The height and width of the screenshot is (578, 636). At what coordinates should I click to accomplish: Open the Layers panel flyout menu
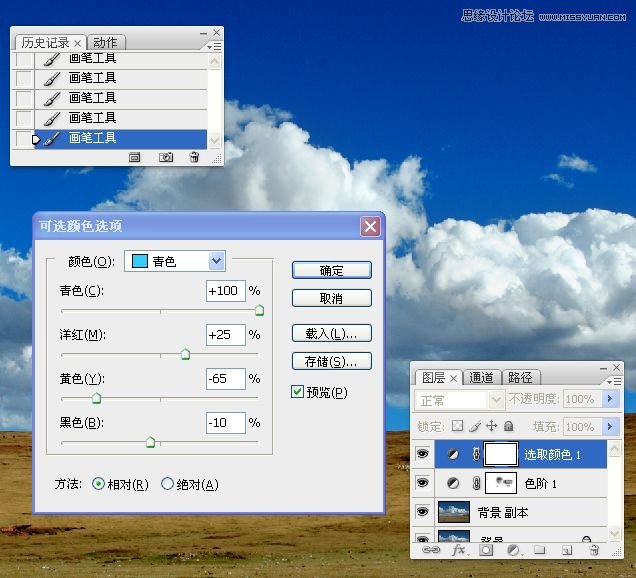pyautogui.click(x=614, y=381)
